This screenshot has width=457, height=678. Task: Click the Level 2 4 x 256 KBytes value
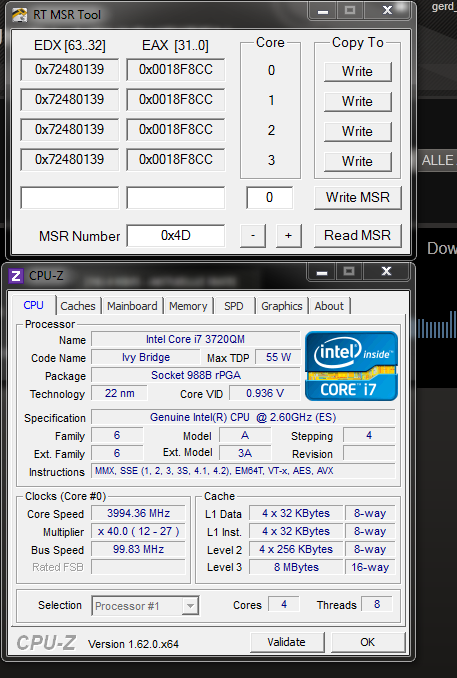pos(296,550)
